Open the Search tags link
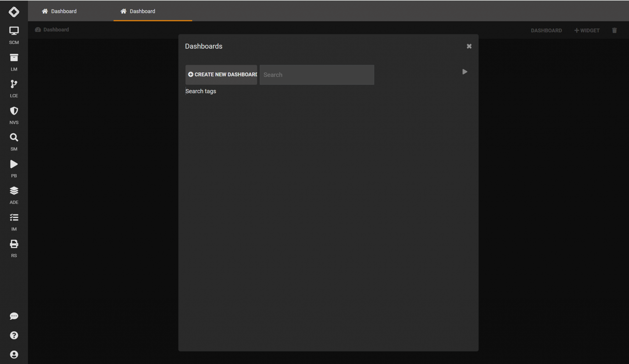 (x=201, y=91)
